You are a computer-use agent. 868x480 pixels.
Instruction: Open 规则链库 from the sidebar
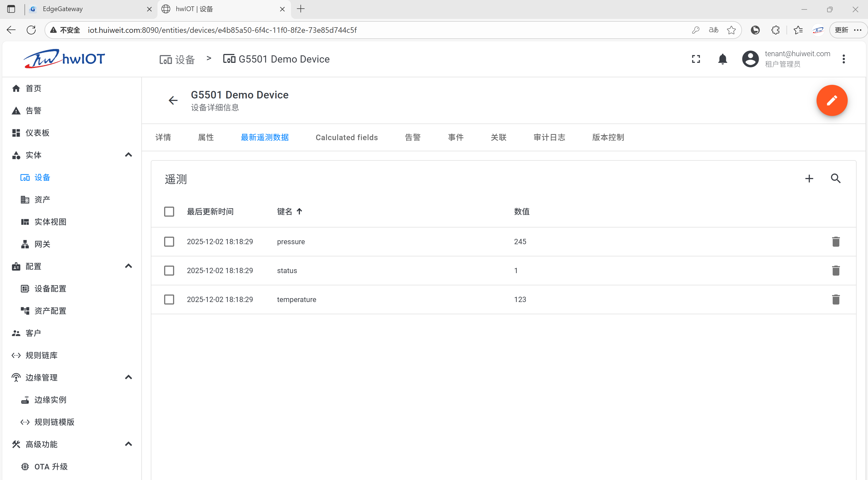[x=41, y=355]
